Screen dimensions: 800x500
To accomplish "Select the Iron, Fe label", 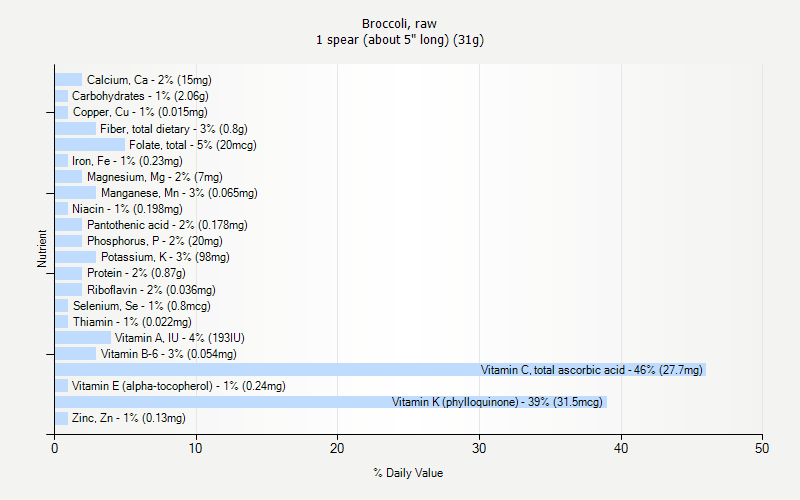I will [x=127, y=161].
